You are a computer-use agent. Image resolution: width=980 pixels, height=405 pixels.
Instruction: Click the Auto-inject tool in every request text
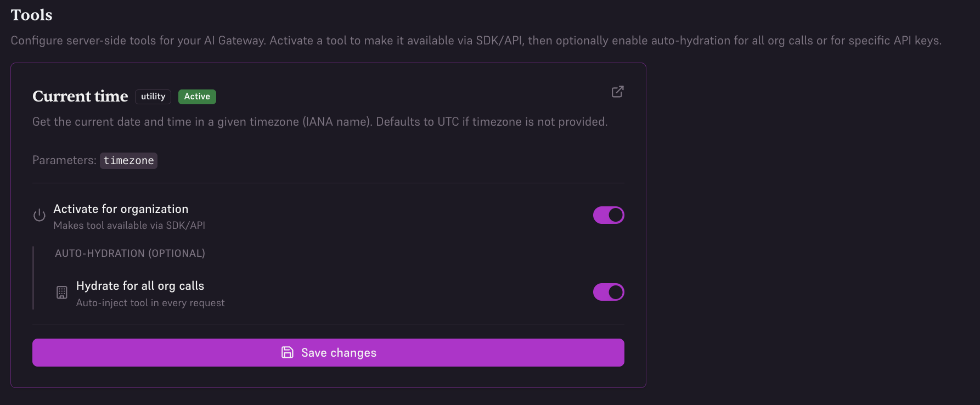point(150,303)
